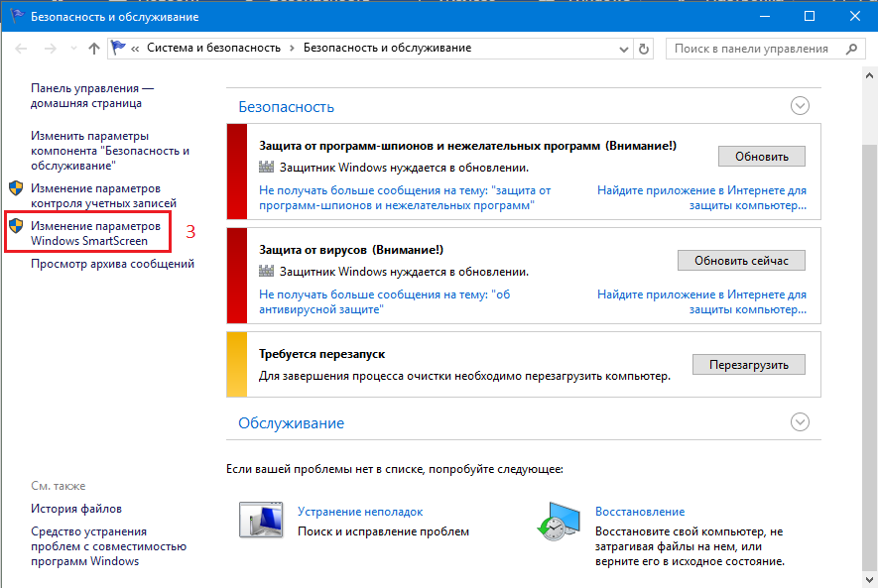Viewport: 878px width, 588px height.
Task: Click Defender icon in spyware section
Action: click(x=267, y=167)
